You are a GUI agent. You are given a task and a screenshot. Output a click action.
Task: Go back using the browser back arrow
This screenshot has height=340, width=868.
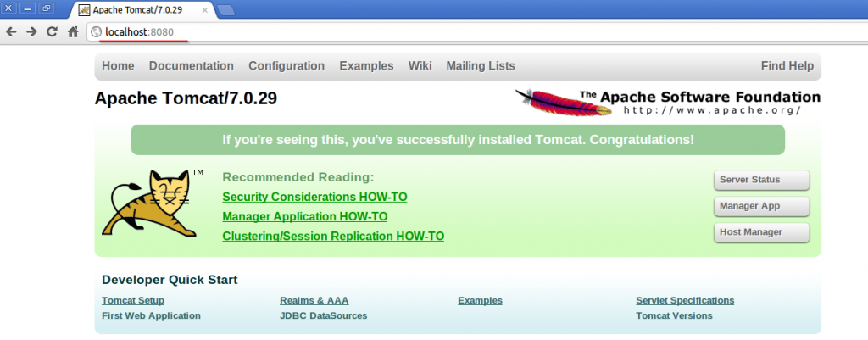pyautogui.click(x=11, y=32)
